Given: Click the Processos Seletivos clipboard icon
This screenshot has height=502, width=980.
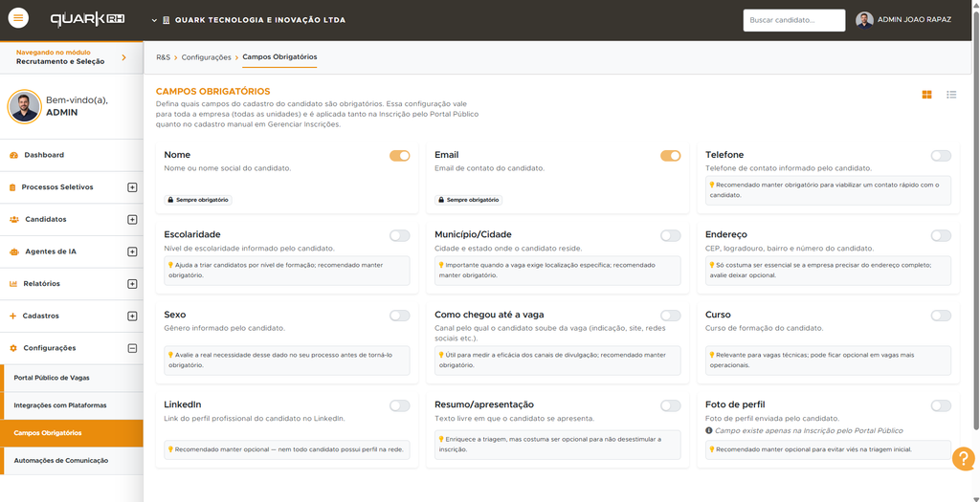Looking at the screenshot, I should tap(12, 187).
